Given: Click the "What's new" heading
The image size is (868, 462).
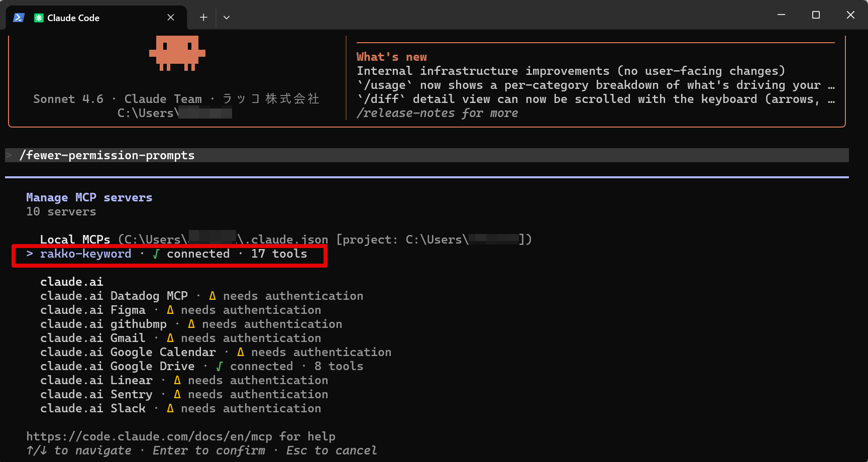Looking at the screenshot, I should (x=392, y=57).
